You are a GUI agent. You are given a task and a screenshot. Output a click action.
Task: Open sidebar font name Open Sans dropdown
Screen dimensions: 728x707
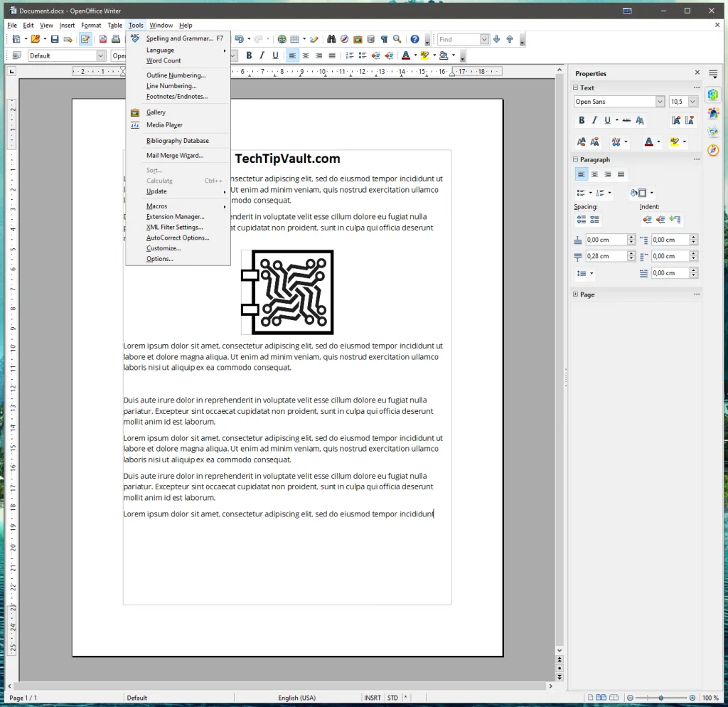(660, 102)
